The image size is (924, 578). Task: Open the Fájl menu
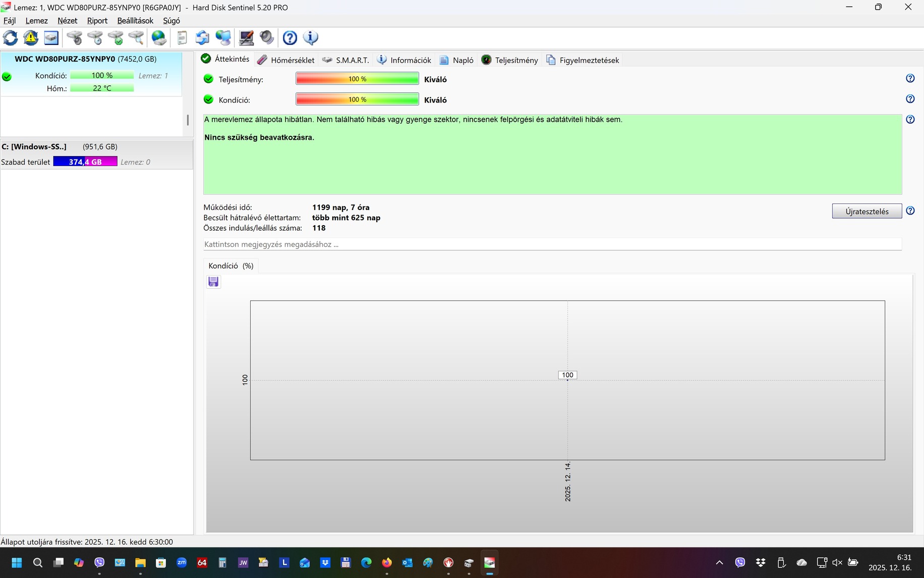pos(10,21)
